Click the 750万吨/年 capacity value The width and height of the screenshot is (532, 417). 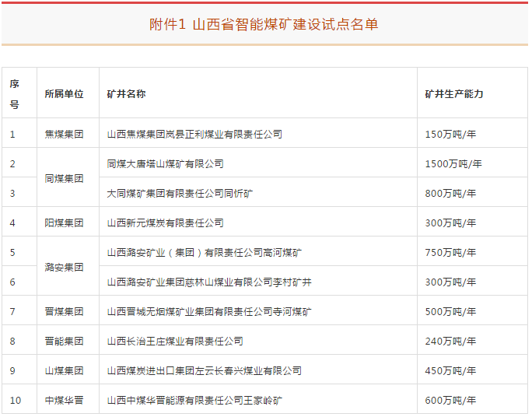pos(450,252)
